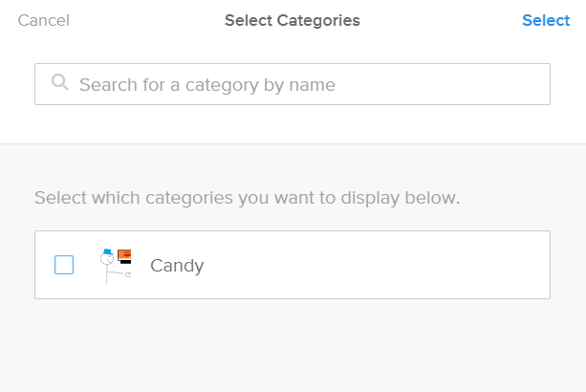Select the Candy row in category list

pyautogui.click(x=293, y=265)
